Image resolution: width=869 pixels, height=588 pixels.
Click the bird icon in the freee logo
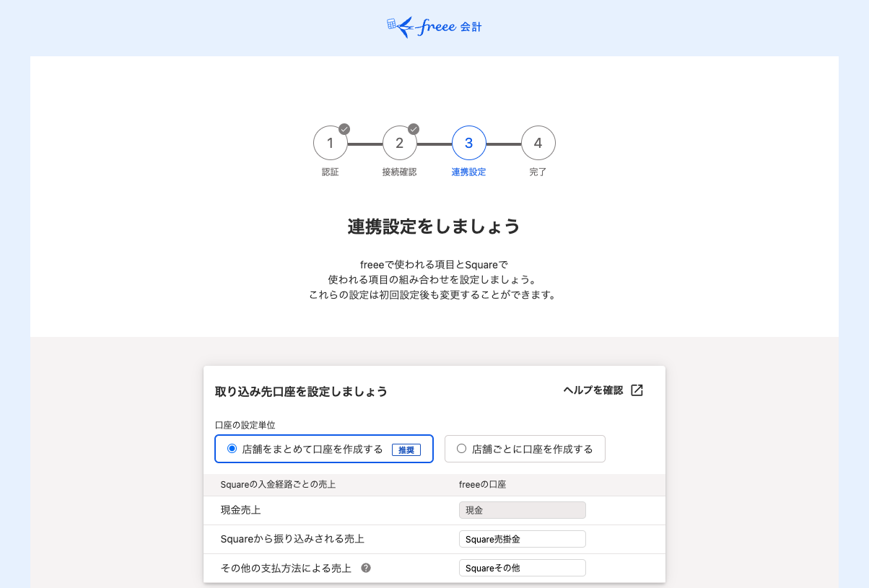[x=410, y=26]
